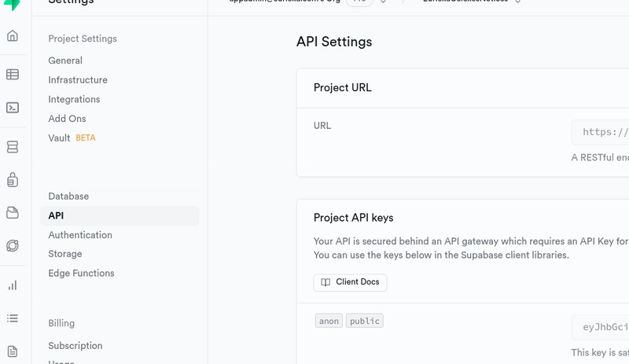
Task: Open the Edge Functions globe icon
Action: click(13, 245)
